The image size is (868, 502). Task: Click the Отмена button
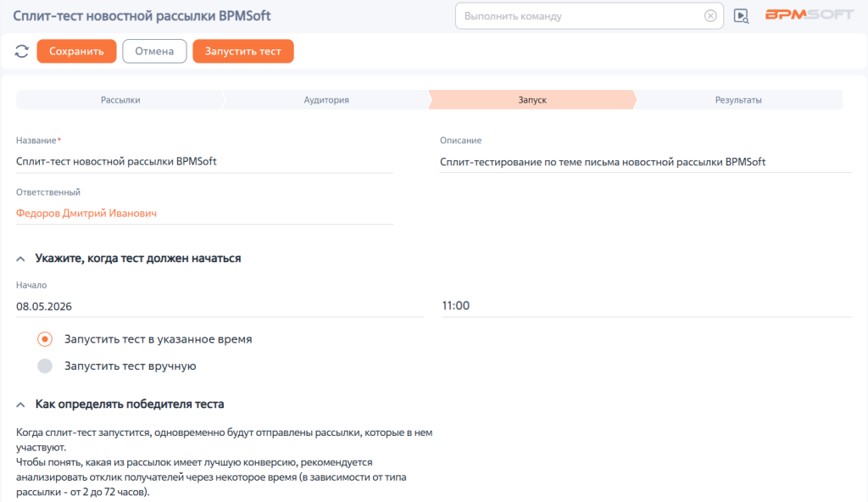point(154,51)
